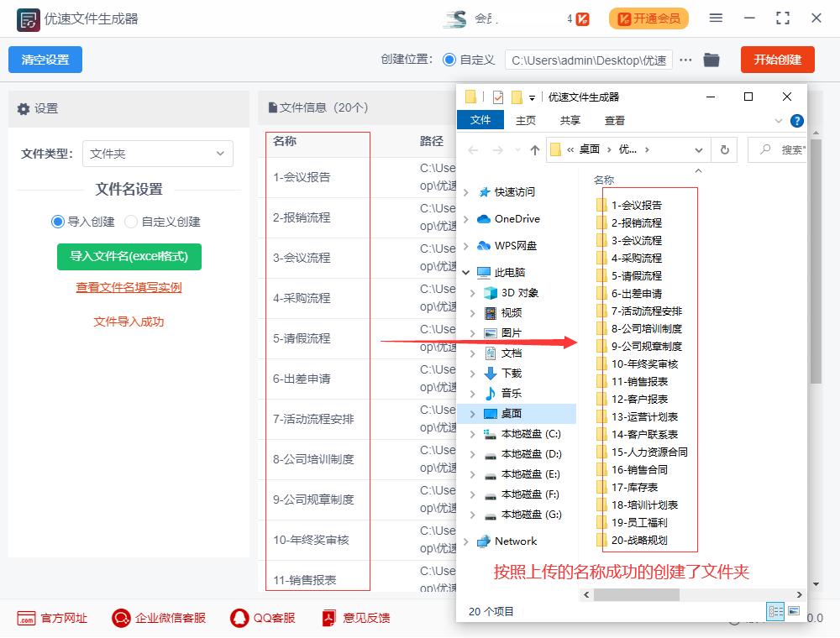This screenshot has height=638, width=840.
Task: Switch to the 查看 tab in Explorer
Action: (x=614, y=120)
